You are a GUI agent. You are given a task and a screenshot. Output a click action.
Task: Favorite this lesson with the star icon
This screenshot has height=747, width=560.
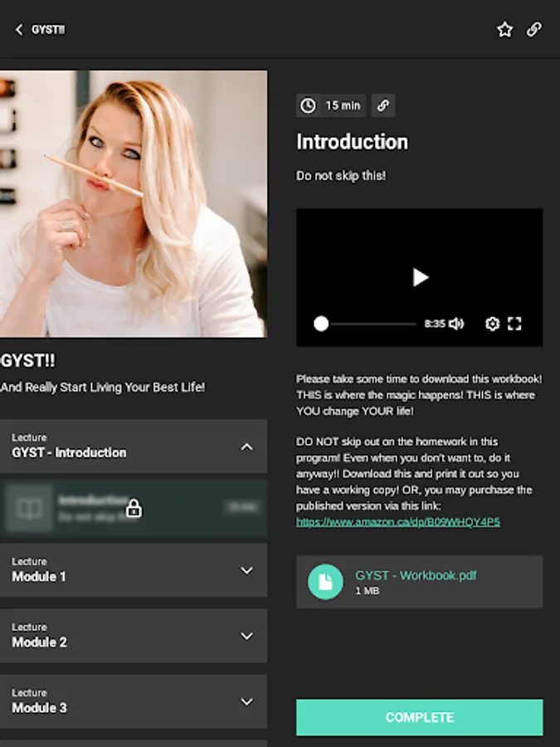click(504, 30)
